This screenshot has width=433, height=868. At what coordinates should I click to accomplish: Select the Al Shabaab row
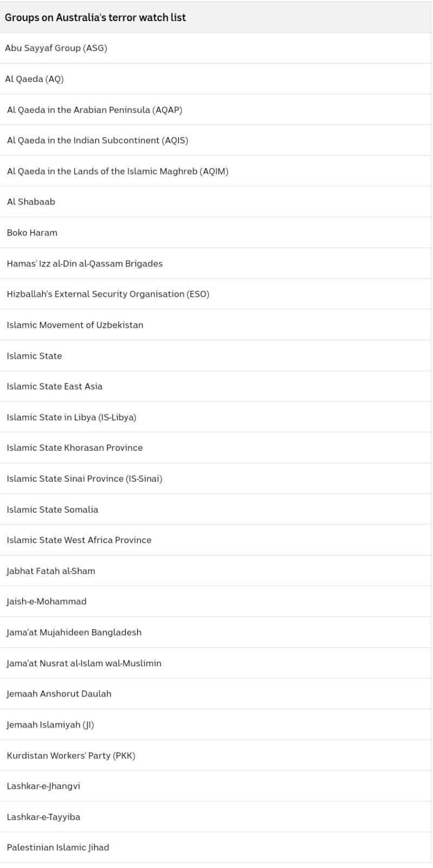216,202
